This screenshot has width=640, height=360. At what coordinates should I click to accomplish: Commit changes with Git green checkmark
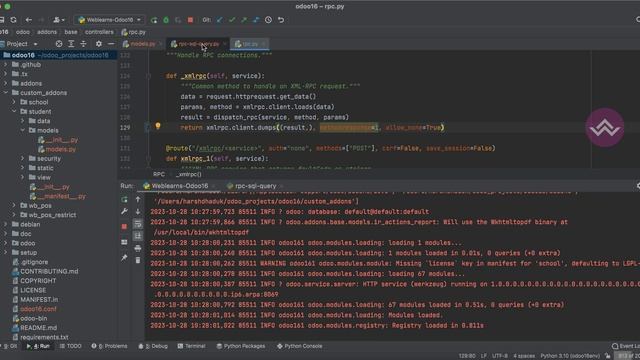(232, 20)
